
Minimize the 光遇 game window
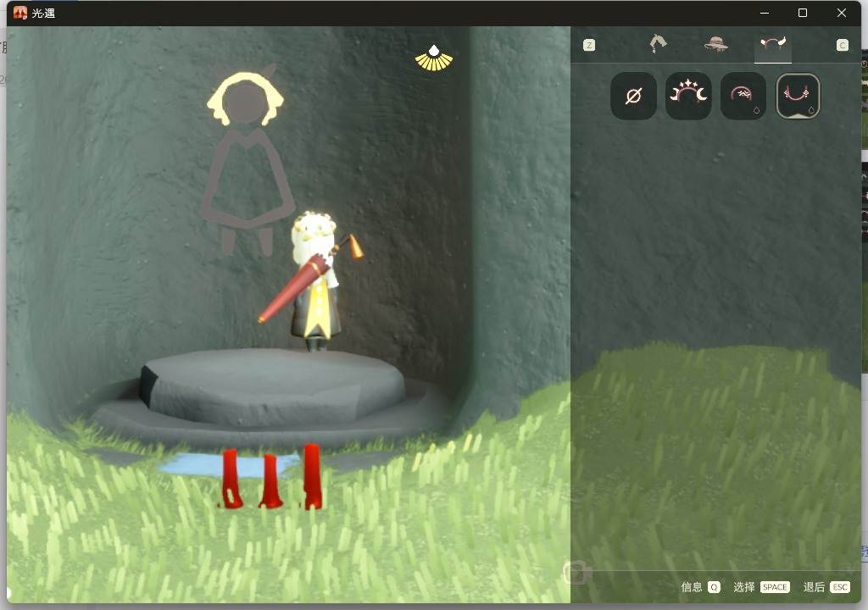(765, 13)
